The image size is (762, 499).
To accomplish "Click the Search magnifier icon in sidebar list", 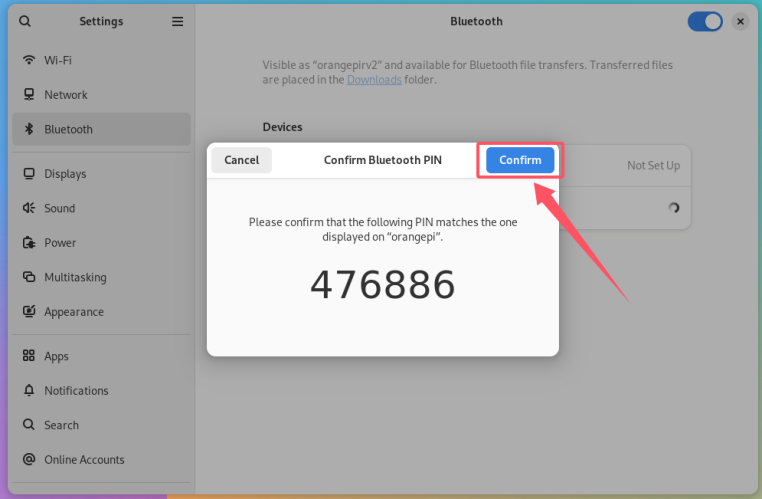I will (x=29, y=425).
